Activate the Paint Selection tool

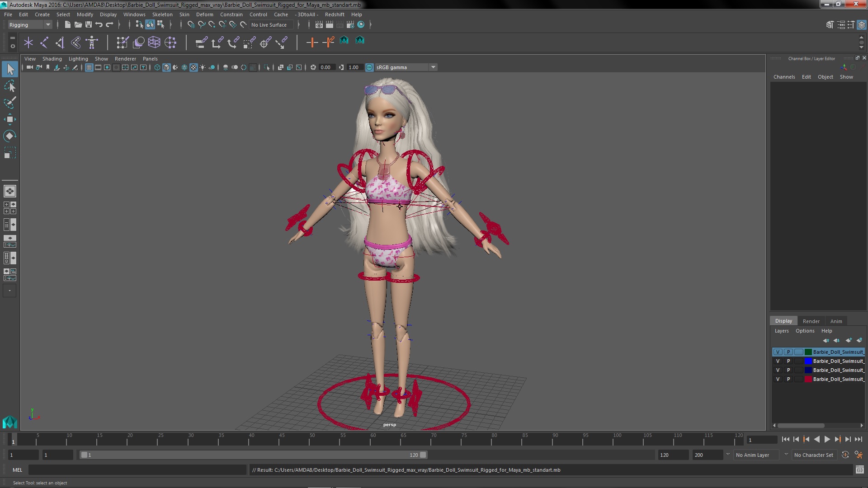point(10,103)
